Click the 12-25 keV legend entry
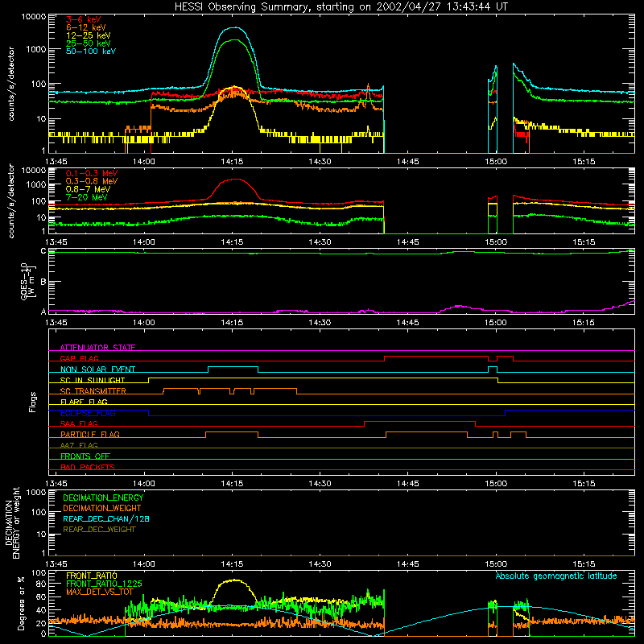The width and height of the screenshot is (644, 644). click(89, 35)
